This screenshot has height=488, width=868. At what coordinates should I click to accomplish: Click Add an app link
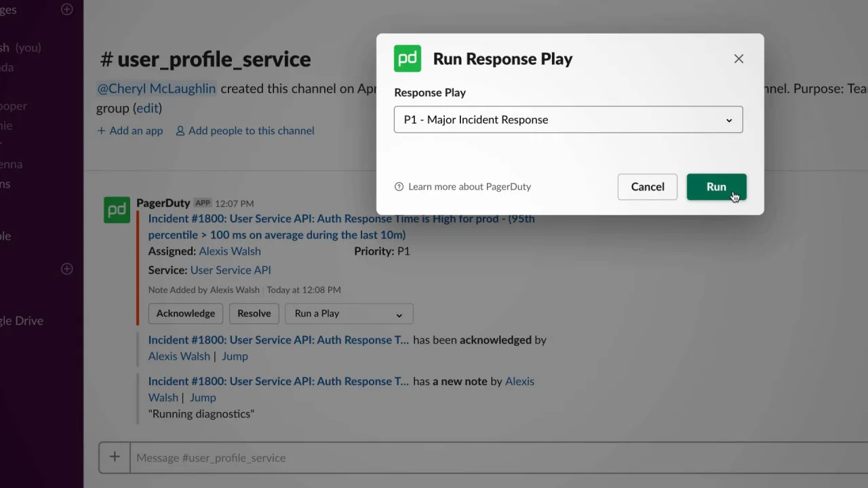point(130,130)
